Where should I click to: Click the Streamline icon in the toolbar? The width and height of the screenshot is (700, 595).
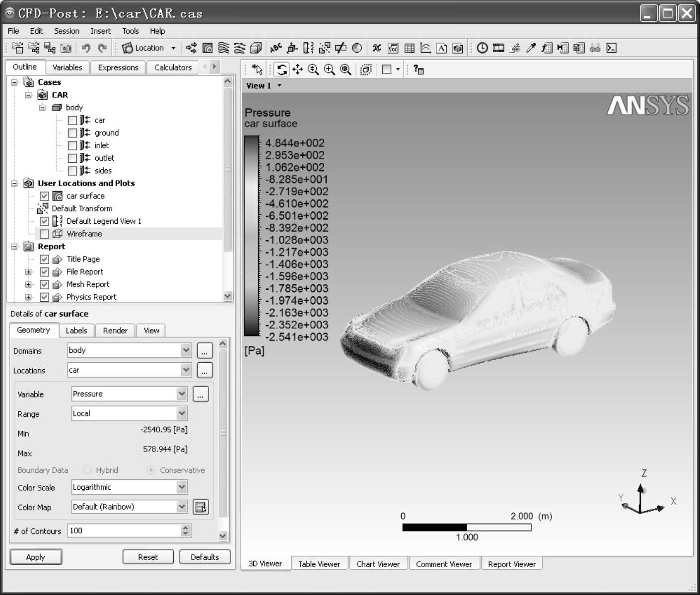point(223,48)
